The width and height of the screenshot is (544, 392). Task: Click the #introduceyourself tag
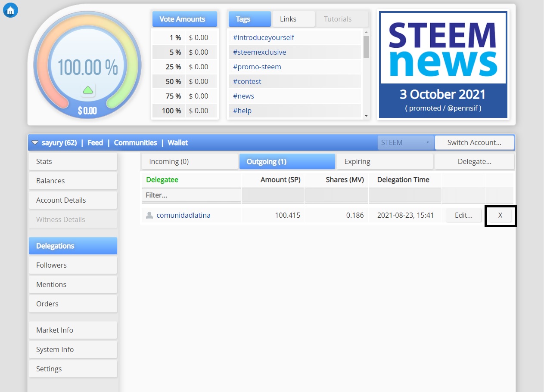(264, 37)
